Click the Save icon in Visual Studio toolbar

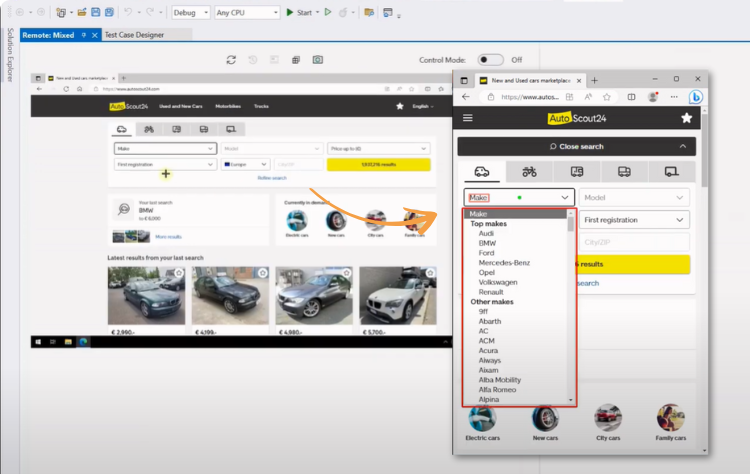[x=96, y=12]
